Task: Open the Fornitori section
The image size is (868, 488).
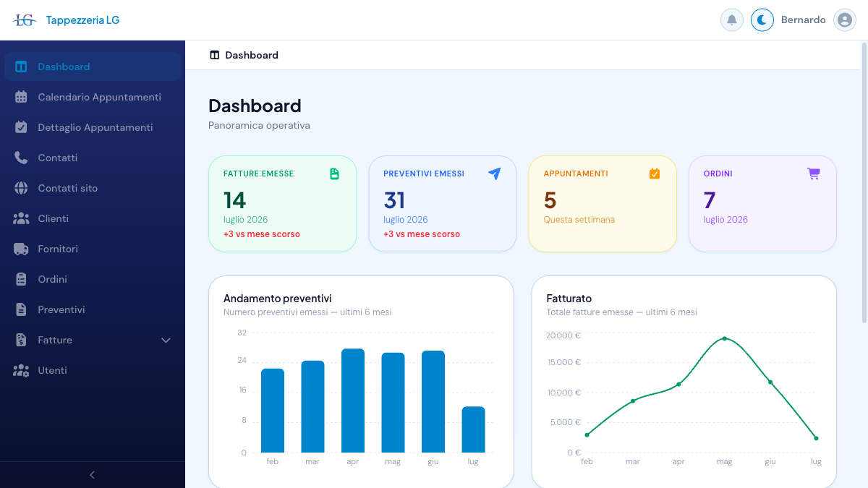Action: coord(93,249)
